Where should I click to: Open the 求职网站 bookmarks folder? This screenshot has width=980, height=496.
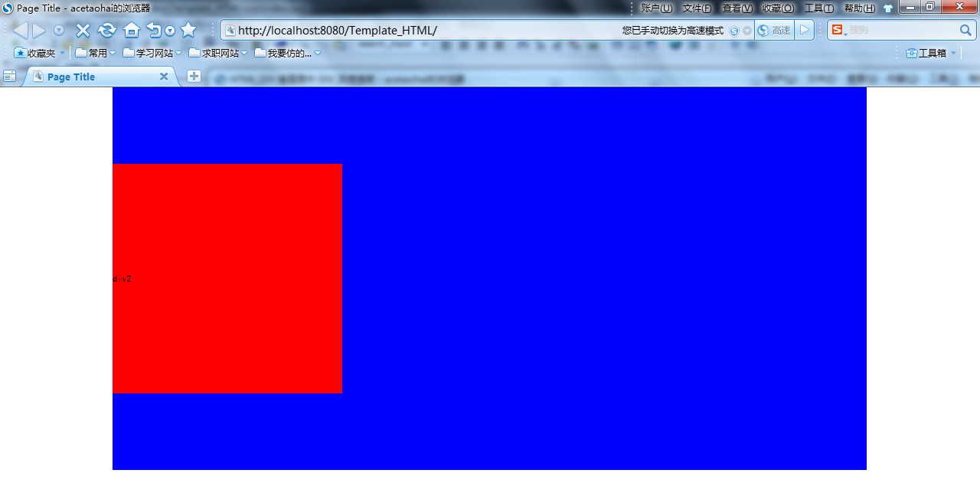pos(214,53)
